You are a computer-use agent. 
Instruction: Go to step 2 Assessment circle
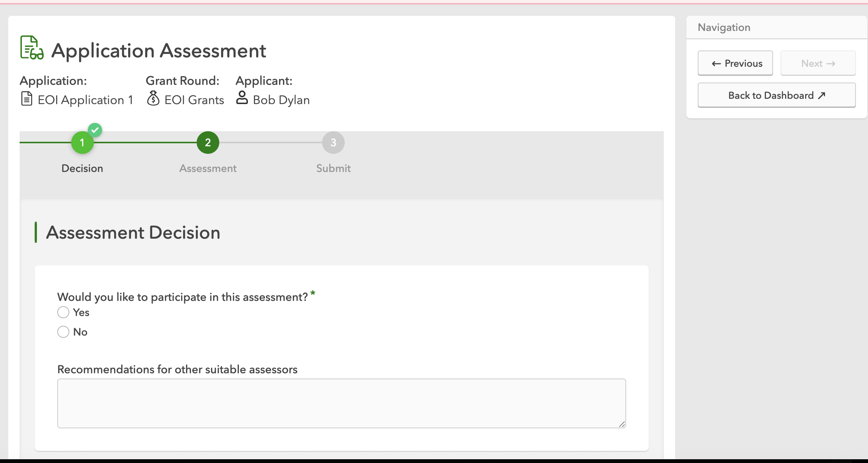tap(208, 143)
